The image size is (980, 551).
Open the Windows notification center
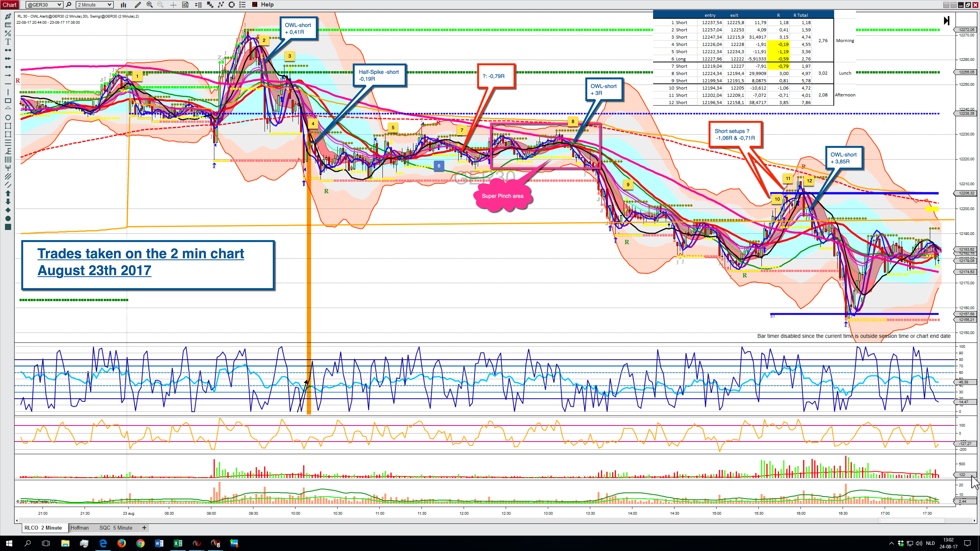point(967,543)
